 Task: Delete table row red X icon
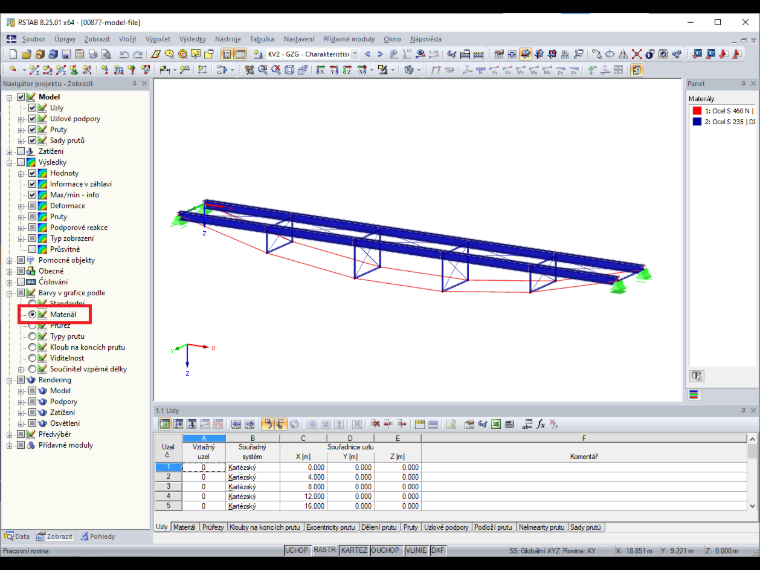pyautogui.click(x=375, y=424)
